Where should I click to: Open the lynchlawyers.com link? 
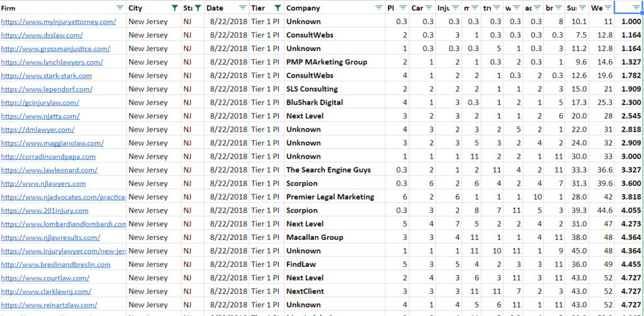(x=52, y=62)
